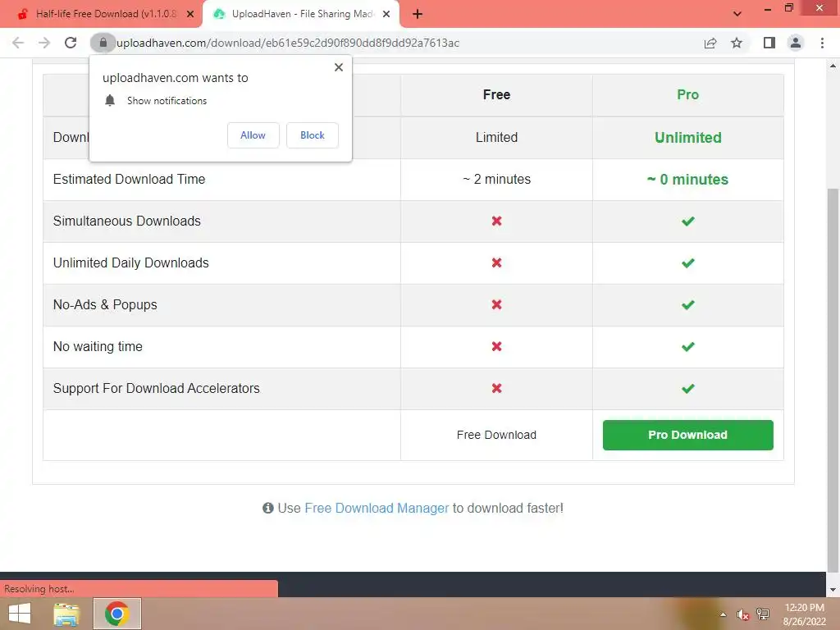Click the Simultaneous Downloads row label
The height and width of the screenshot is (630, 840).
pyautogui.click(x=127, y=221)
